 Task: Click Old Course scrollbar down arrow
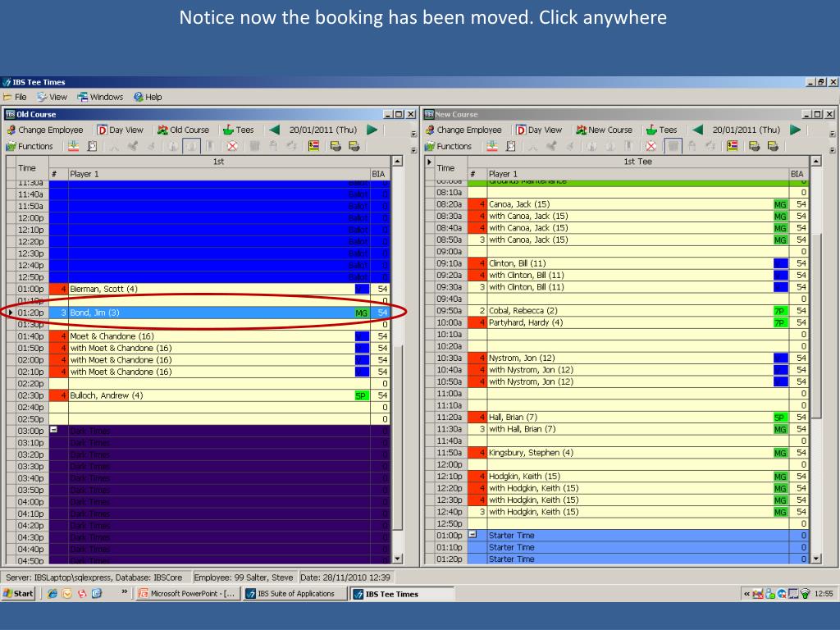click(397, 558)
